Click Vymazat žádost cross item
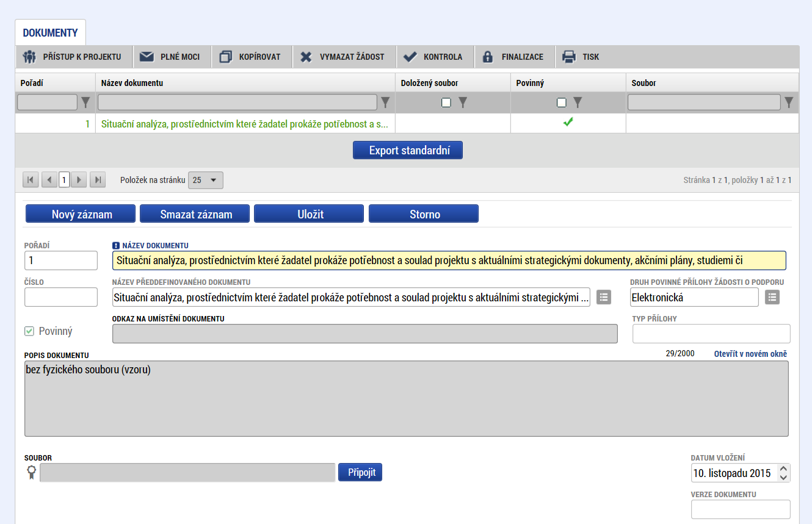Image resolution: width=812 pixels, height=524 pixels. coord(343,57)
